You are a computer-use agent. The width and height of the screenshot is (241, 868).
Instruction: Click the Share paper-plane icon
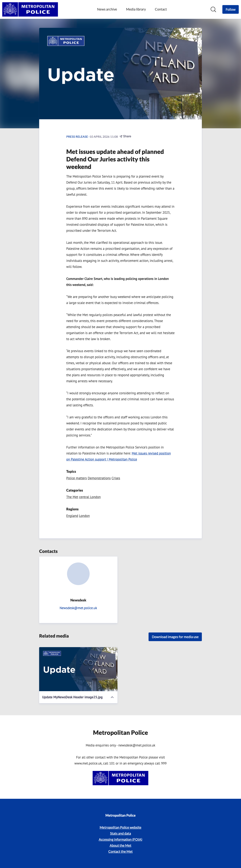pos(121,136)
